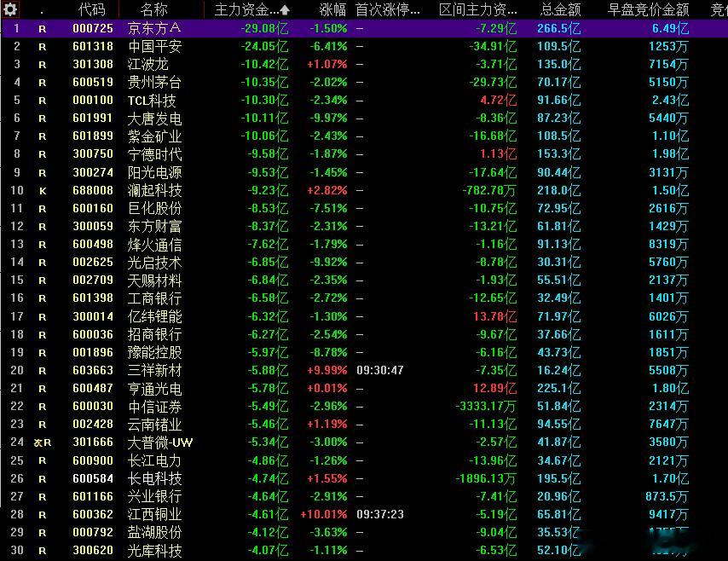Select stock 天赐材料
This screenshot has height=561, width=728.
pyautogui.click(x=154, y=280)
